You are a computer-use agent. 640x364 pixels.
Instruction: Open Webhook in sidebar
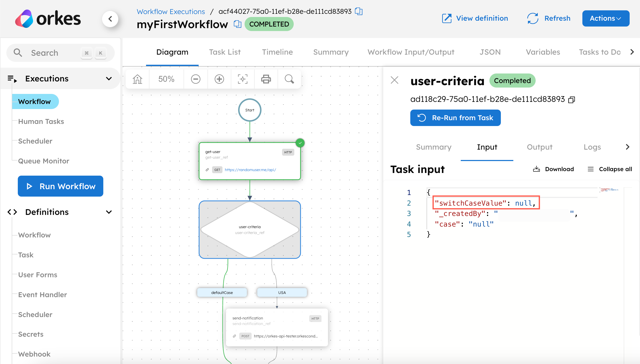tap(34, 354)
